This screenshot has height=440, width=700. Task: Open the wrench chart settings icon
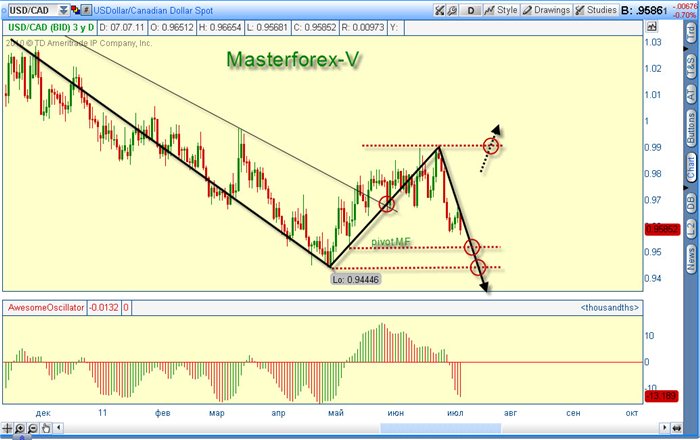(452, 10)
